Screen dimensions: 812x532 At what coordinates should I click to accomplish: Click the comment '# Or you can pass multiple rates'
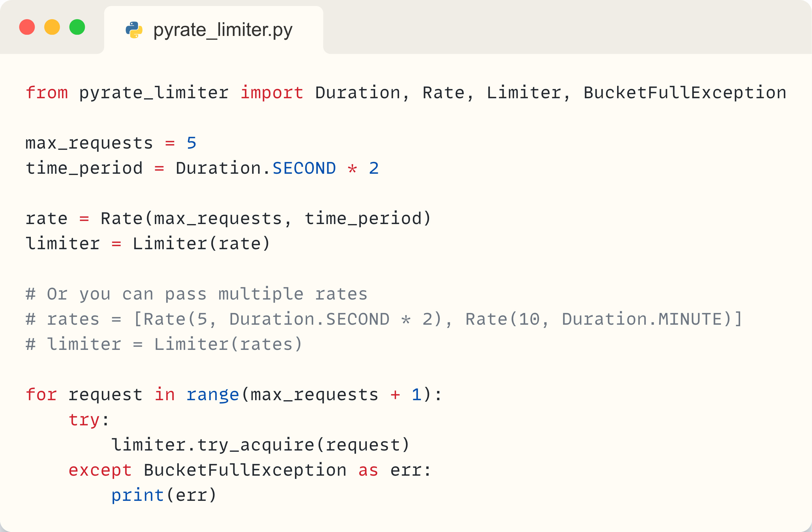click(x=196, y=294)
